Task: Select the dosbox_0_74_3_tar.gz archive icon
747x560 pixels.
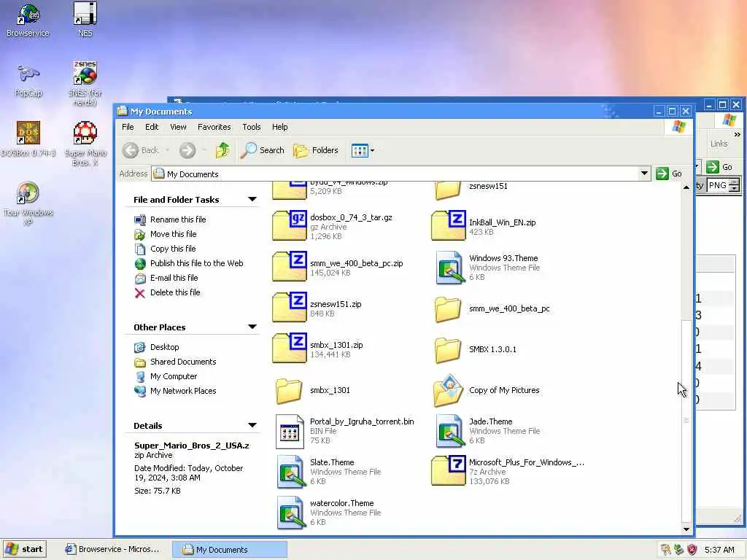Action: [x=289, y=226]
